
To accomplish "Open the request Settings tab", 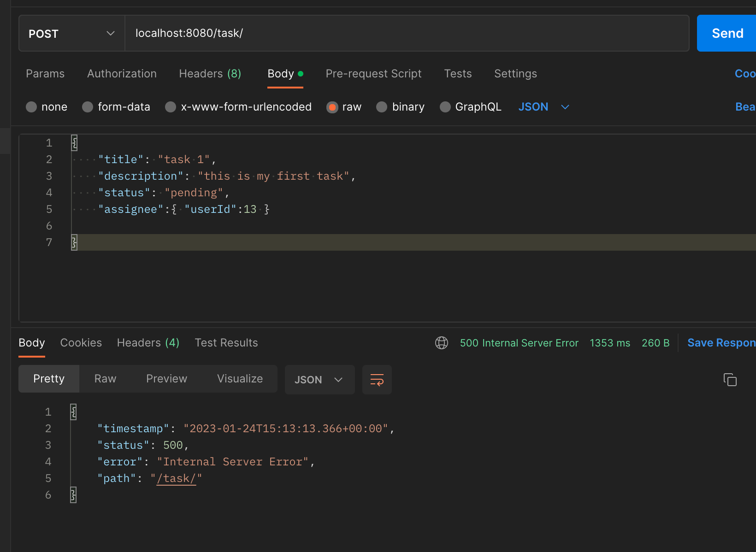I will (x=515, y=74).
